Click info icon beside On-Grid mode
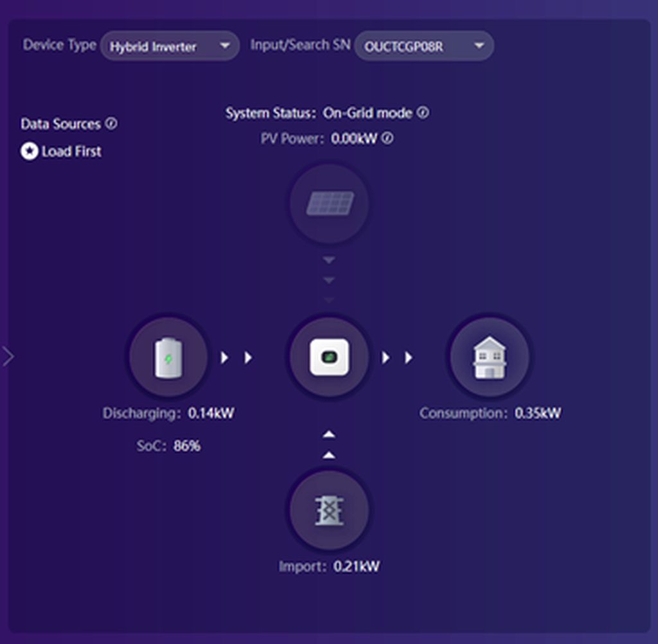This screenshot has height=644, width=658. [422, 112]
